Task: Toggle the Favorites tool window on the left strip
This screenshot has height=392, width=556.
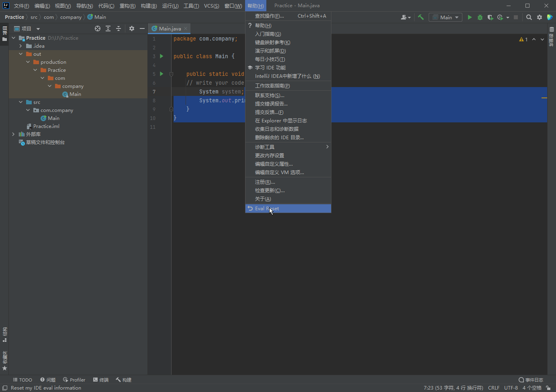Action: coord(4,361)
